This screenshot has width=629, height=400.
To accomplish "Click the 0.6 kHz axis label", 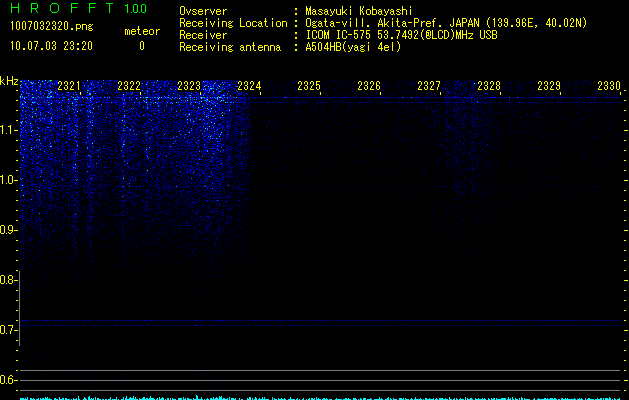I will tap(8, 380).
